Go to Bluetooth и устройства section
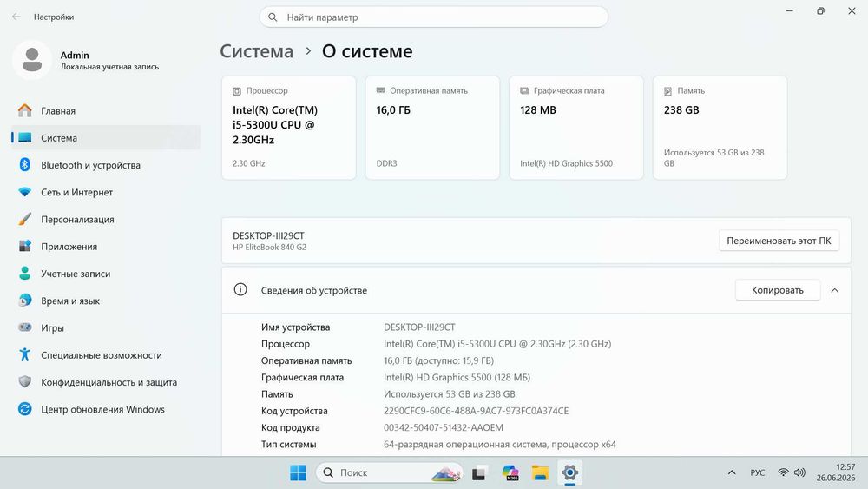Viewport: 868px width, 489px height. click(x=106, y=164)
